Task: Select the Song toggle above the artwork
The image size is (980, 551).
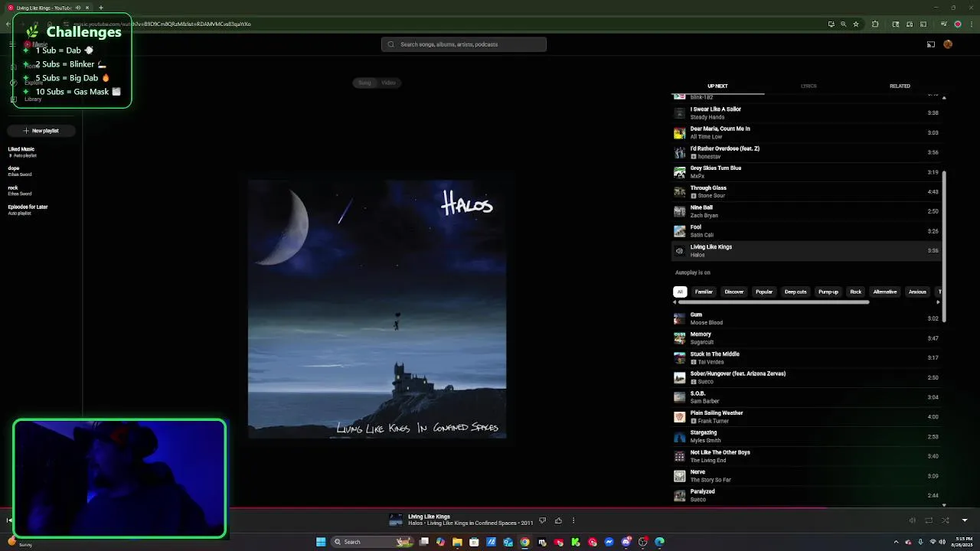Action: (x=364, y=83)
